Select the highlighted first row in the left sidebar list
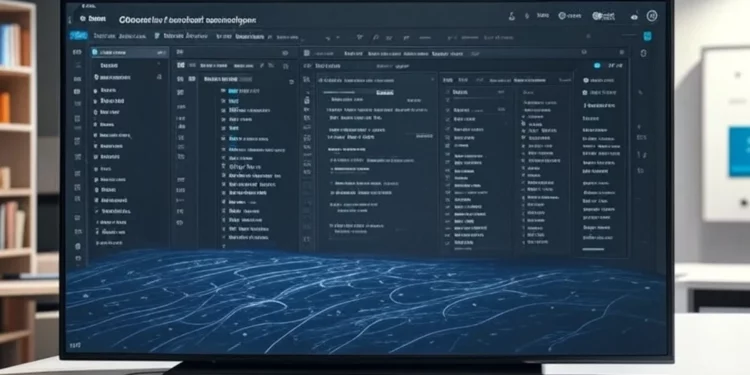 pyautogui.click(x=129, y=52)
